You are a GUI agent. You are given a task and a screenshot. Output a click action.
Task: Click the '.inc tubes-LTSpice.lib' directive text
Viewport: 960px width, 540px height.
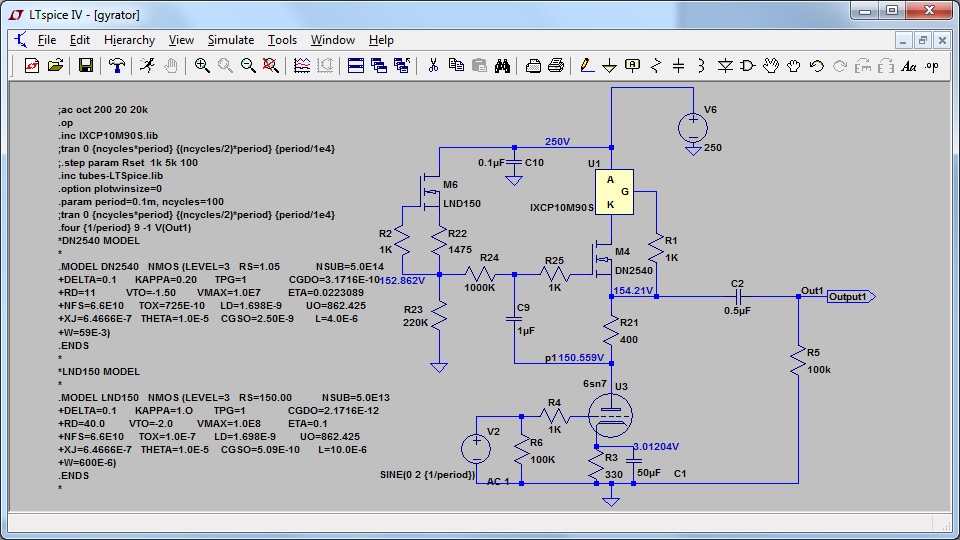click(111, 176)
